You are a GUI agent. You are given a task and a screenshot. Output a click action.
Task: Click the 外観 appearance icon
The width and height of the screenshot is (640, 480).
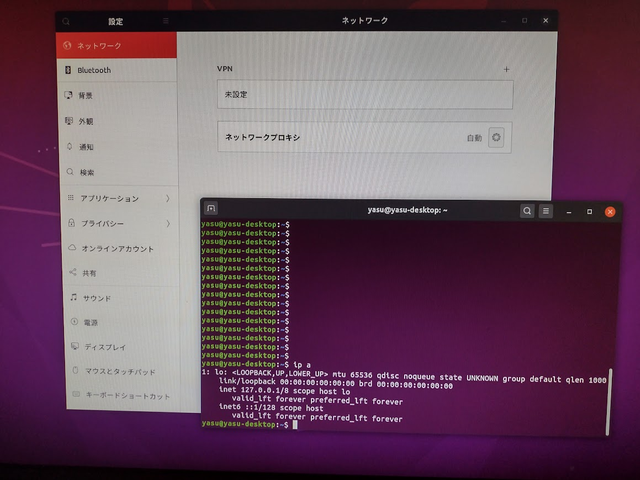tap(69, 121)
